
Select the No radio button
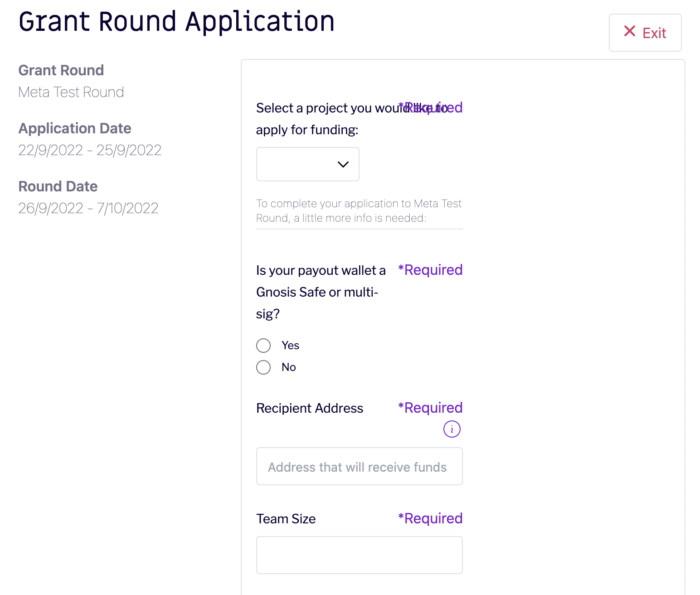tap(263, 367)
